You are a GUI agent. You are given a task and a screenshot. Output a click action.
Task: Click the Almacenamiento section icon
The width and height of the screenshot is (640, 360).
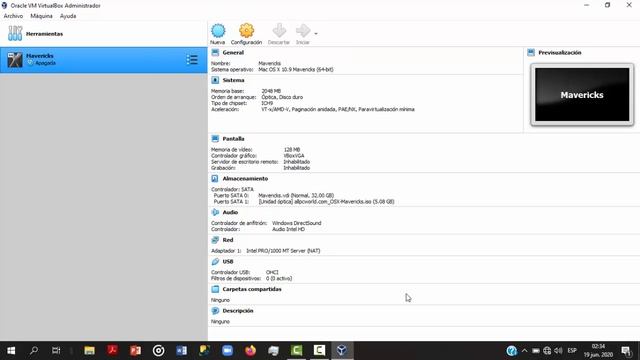click(215, 179)
